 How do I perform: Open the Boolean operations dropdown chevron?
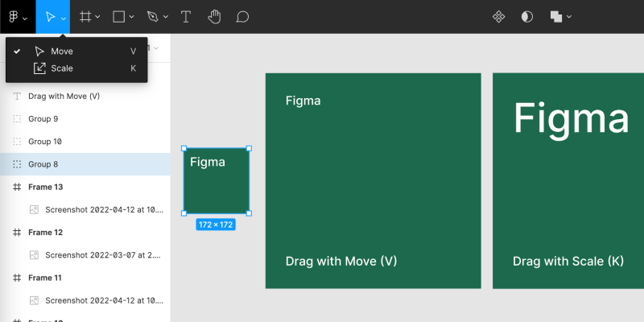(569, 17)
